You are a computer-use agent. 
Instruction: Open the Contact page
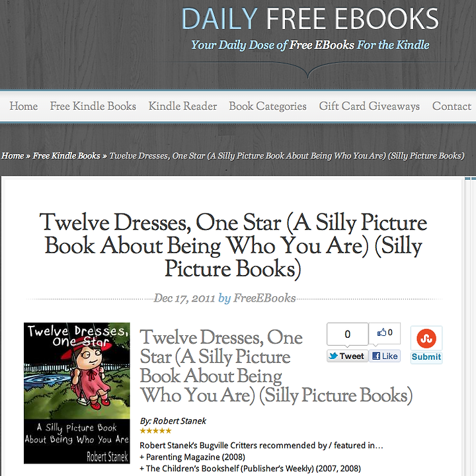[x=452, y=106]
